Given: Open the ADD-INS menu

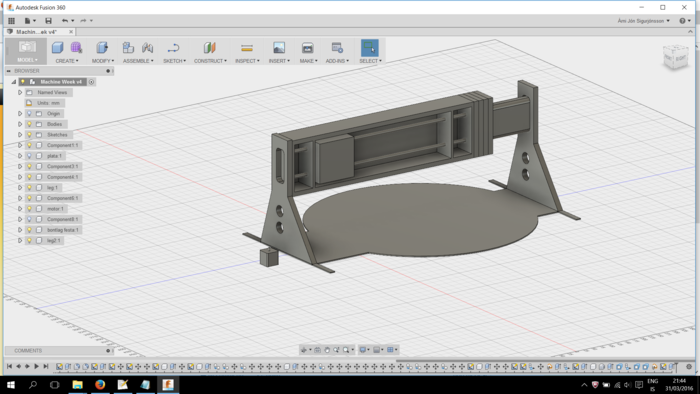Looking at the screenshot, I should click(x=337, y=61).
